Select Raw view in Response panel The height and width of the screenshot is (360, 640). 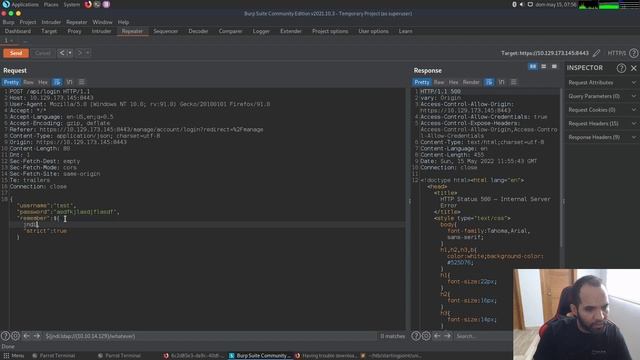coord(439,82)
